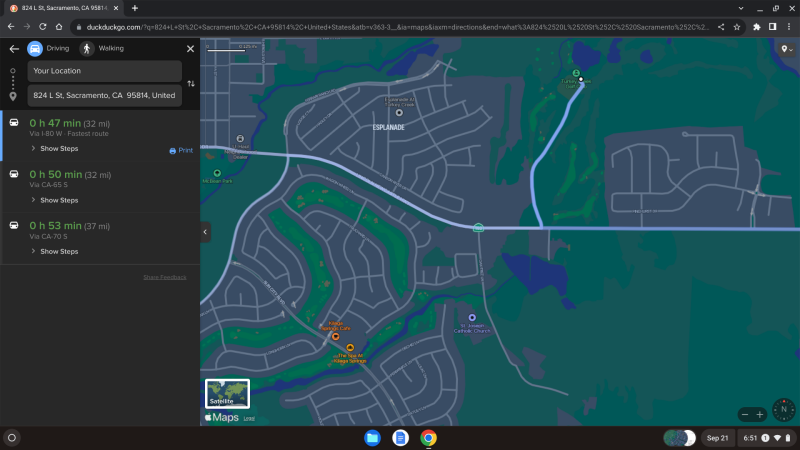Reset map orientation with compass
The image size is (800, 450).
point(784,410)
